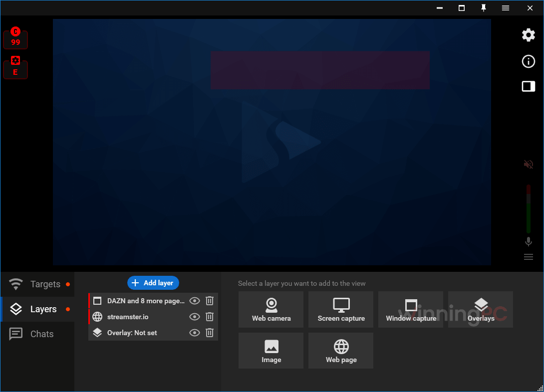Delete the DAZN layer with trash icon
This screenshot has width=544, height=392.
coord(210,301)
